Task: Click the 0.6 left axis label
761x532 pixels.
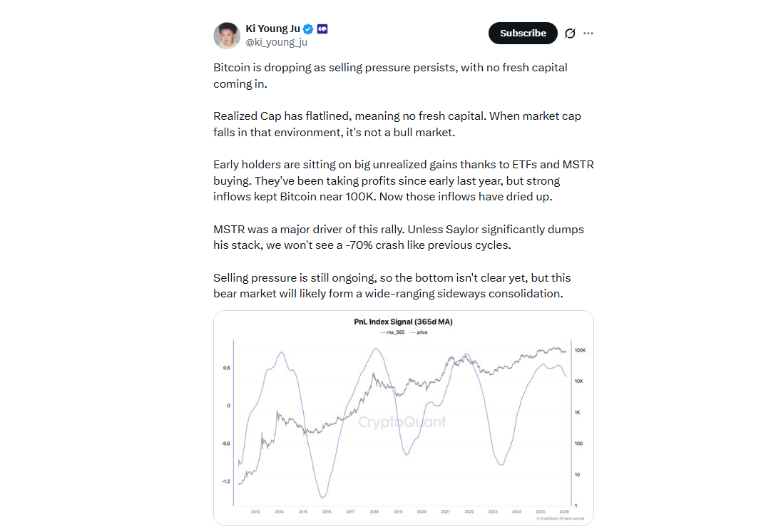Action: pos(226,368)
